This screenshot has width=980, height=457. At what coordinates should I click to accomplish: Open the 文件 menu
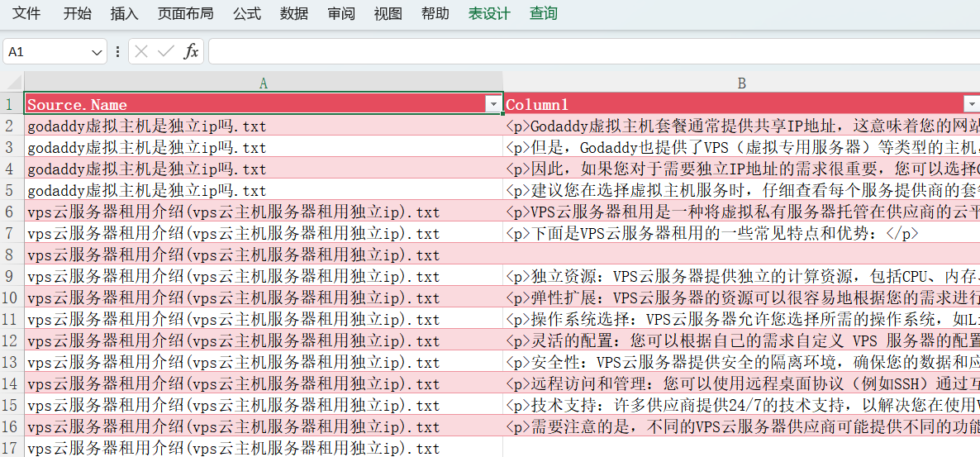pyautogui.click(x=26, y=13)
